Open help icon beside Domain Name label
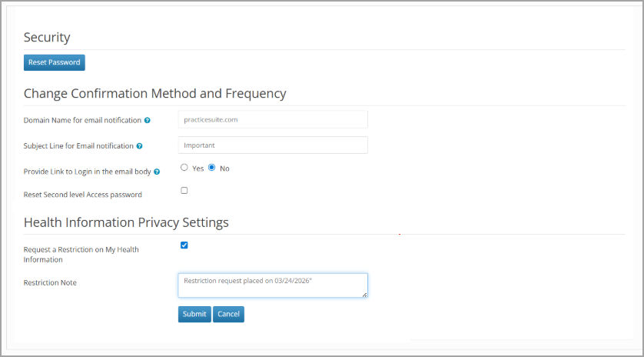This screenshot has width=644, height=357. click(147, 120)
